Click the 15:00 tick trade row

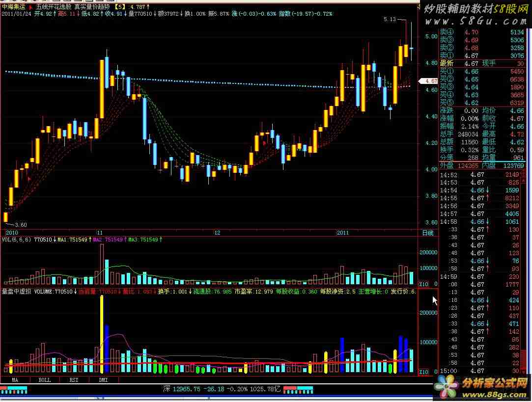pos(479,371)
